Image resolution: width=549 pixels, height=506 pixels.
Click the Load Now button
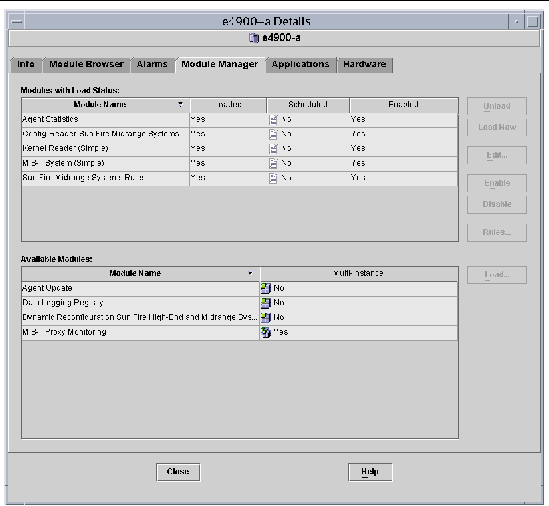(x=496, y=127)
